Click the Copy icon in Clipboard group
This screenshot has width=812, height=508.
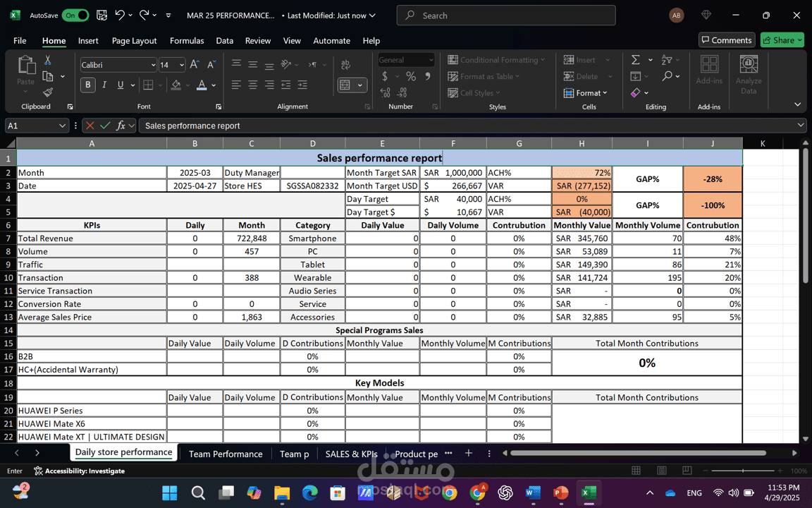tap(48, 76)
